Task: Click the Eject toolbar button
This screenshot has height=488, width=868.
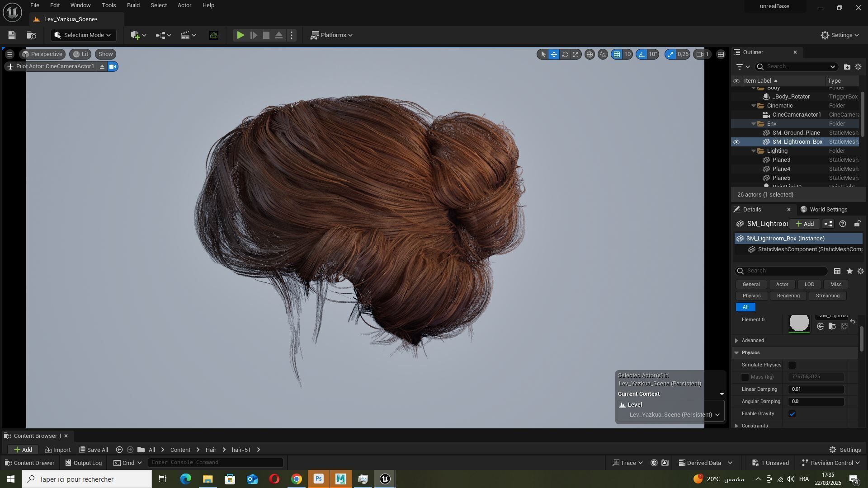Action: [279, 35]
